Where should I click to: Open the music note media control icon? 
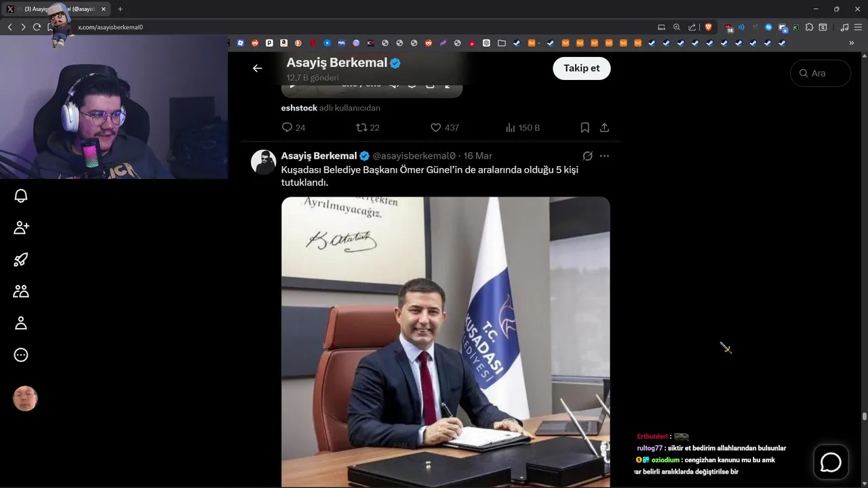click(844, 27)
